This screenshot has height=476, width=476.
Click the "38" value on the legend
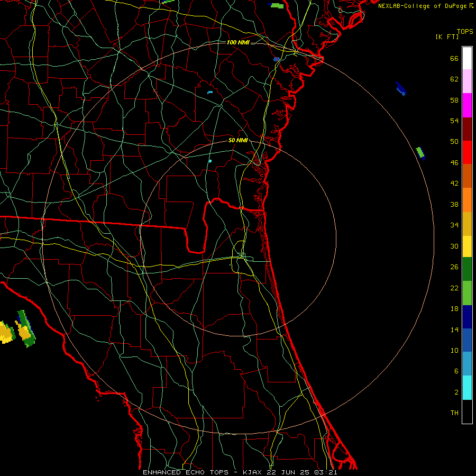(x=454, y=205)
